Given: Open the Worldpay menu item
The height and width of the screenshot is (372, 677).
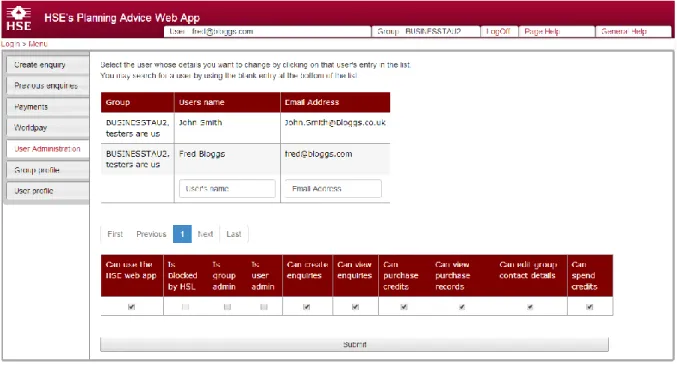Looking at the screenshot, I should click(47, 128).
